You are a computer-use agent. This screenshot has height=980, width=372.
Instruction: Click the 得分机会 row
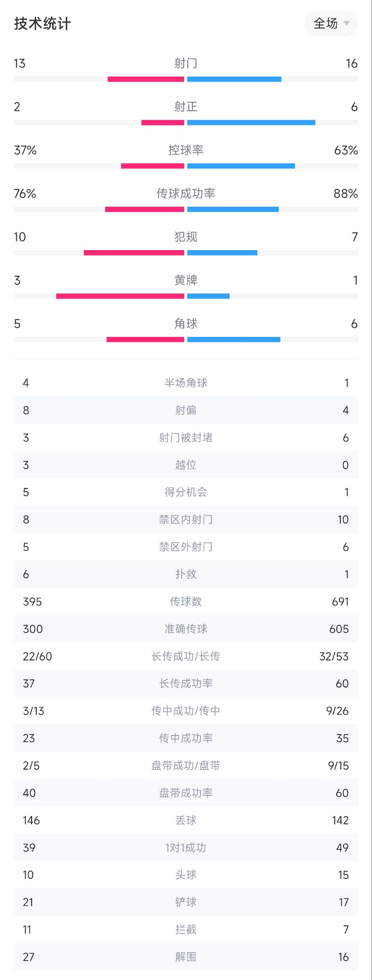pyautogui.click(x=186, y=492)
